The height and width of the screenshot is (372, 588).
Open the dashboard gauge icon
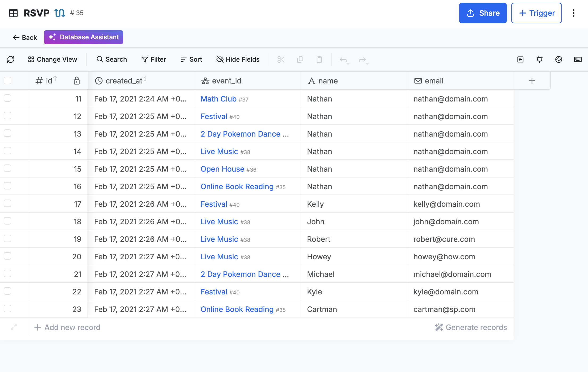tap(559, 60)
